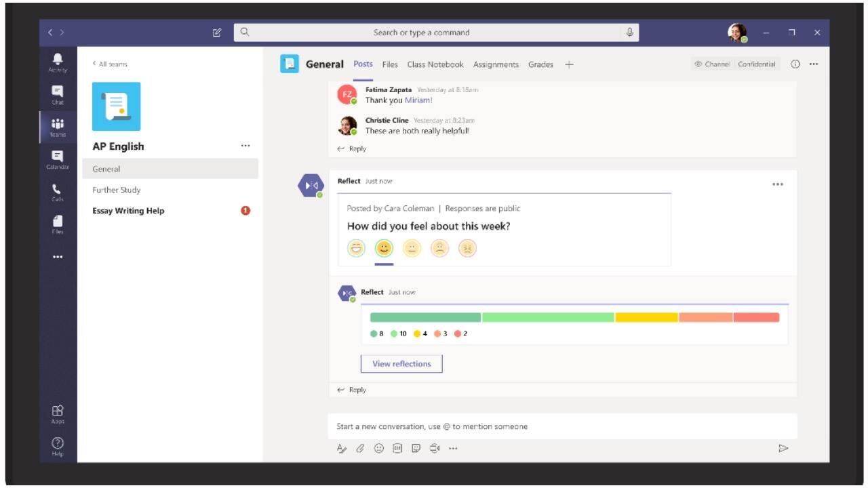Screen dimensions: 868x488
Task: Select the very upset emoji response
Action: click(x=468, y=249)
